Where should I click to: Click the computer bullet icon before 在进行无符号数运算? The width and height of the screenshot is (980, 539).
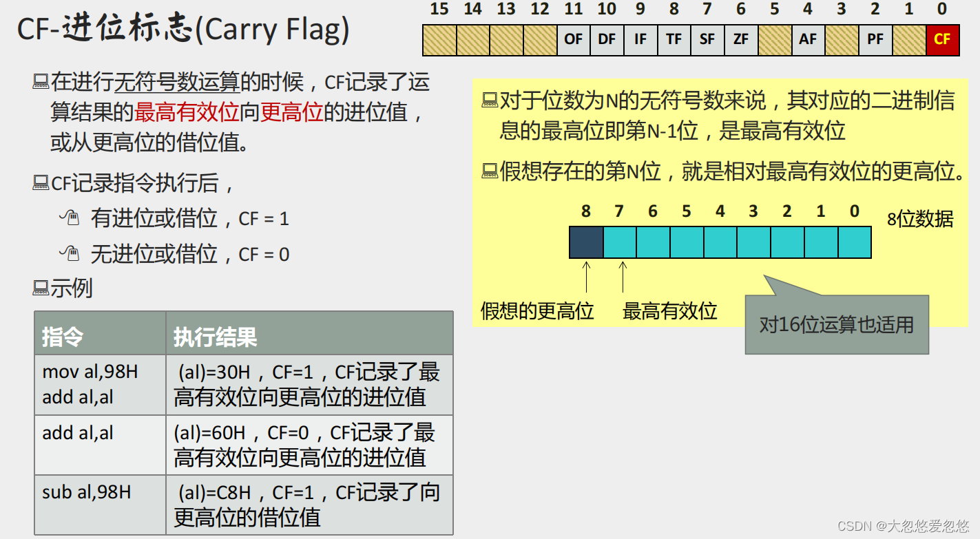click(x=41, y=83)
